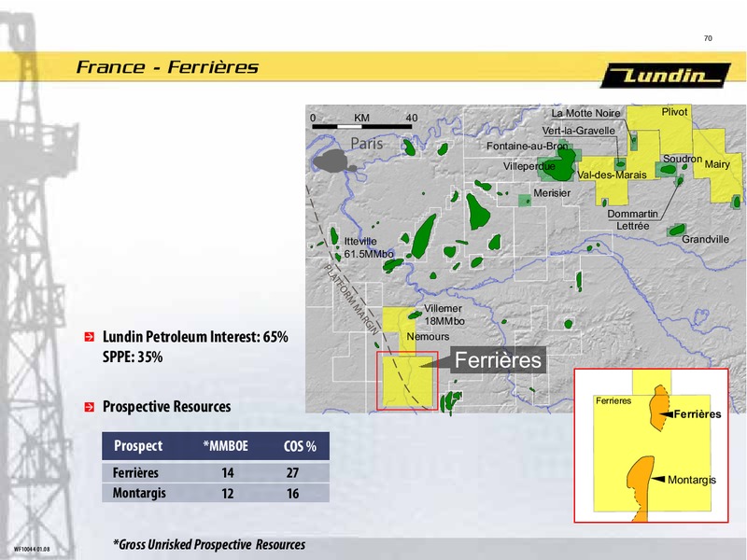The width and height of the screenshot is (747, 560).
Task: Click the 'Villemer 18MMbo' map label
Action: coord(444,315)
